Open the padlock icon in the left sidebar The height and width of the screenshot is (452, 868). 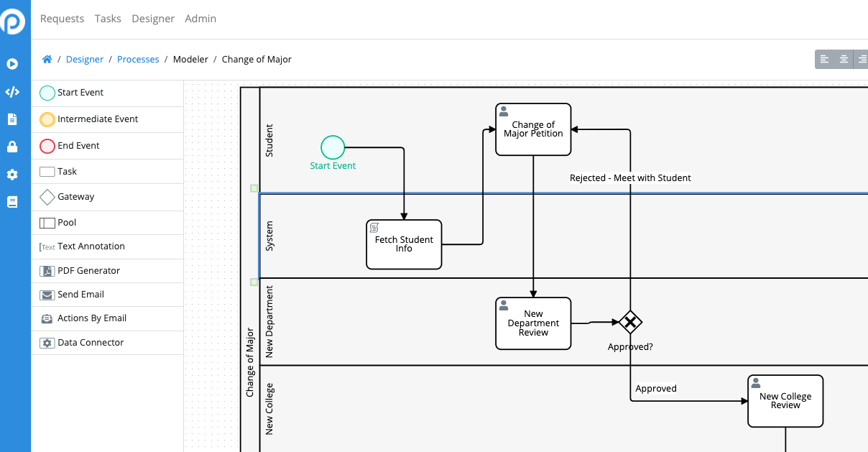coord(12,147)
